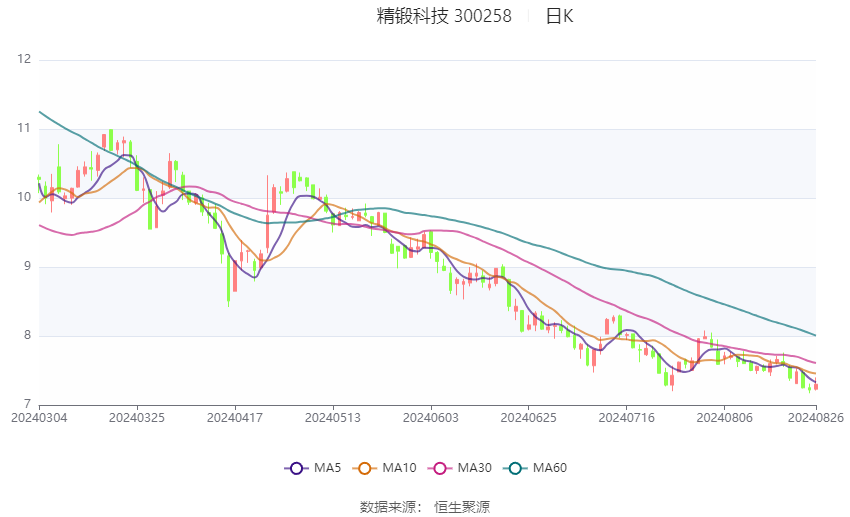Click the x-axis date label 20240716
The width and height of the screenshot is (850, 517).
click(627, 418)
